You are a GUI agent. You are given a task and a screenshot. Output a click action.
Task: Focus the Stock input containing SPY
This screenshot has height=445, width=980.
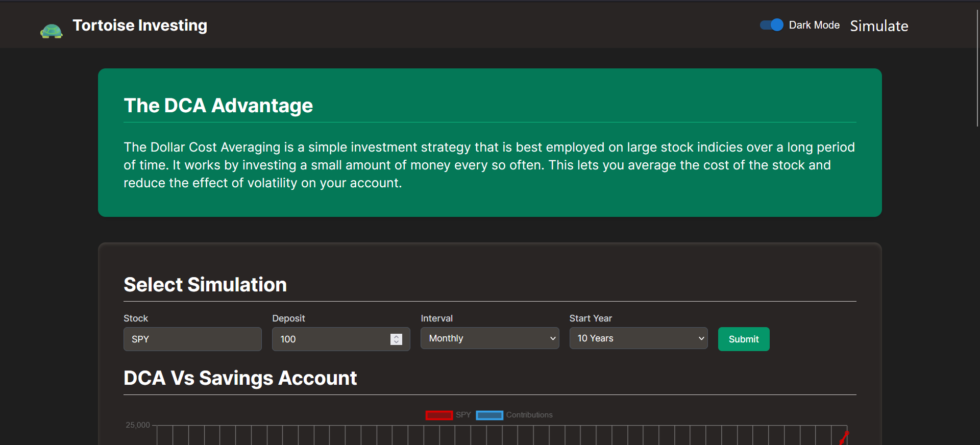[192, 339]
